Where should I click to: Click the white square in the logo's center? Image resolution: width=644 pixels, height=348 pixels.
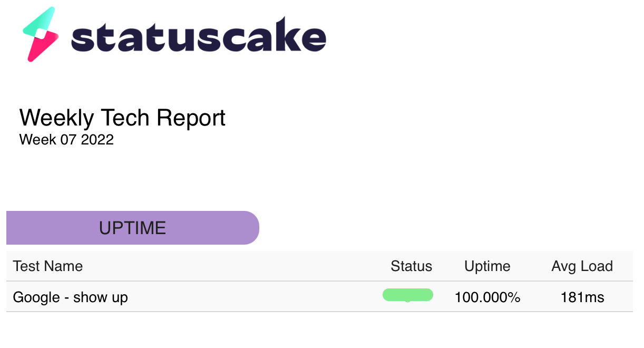click(41, 34)
